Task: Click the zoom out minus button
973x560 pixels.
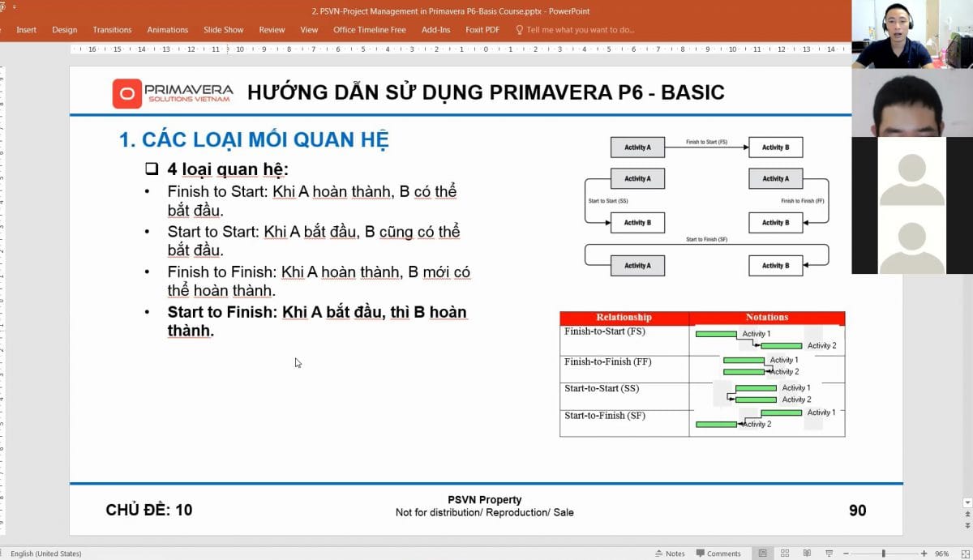Action: click(847, 553)
